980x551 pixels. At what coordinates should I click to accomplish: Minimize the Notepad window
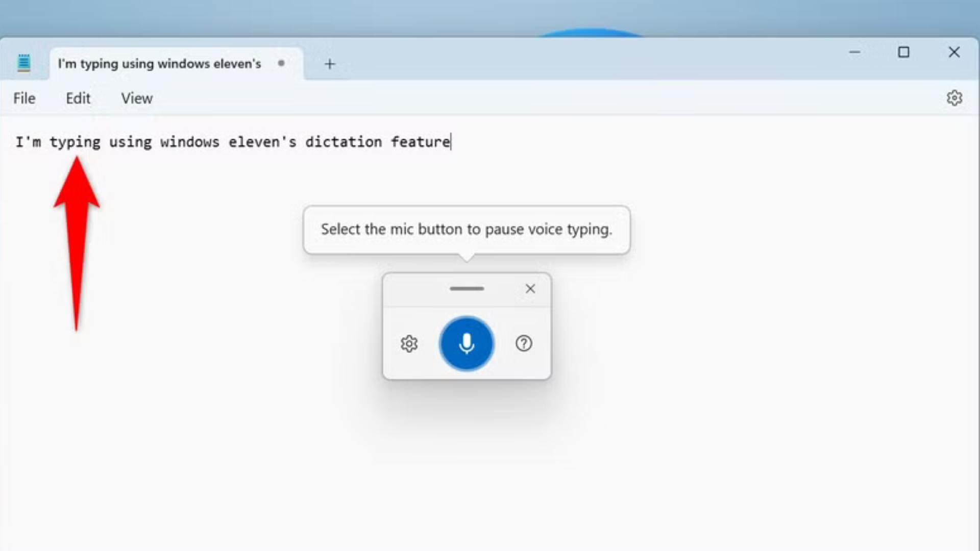pos(854,52)
